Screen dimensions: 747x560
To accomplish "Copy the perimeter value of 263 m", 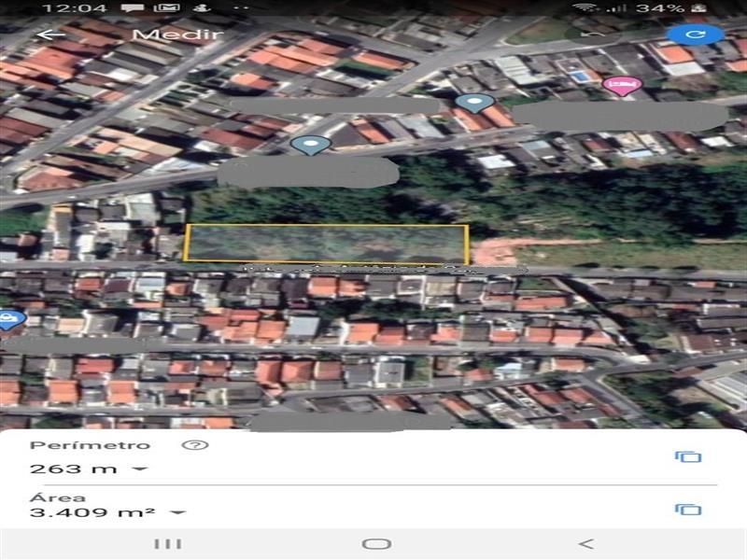I will point(688,456).
